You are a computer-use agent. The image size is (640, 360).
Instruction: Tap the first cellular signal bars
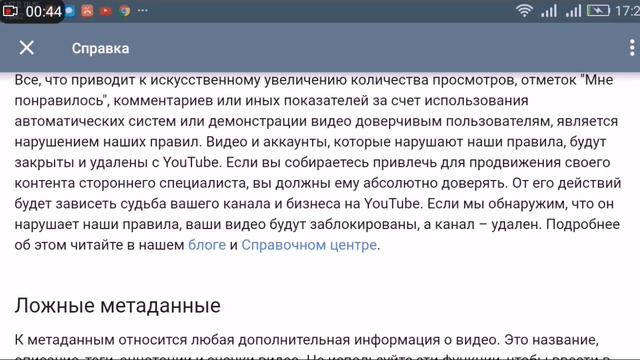pos(549,11)
